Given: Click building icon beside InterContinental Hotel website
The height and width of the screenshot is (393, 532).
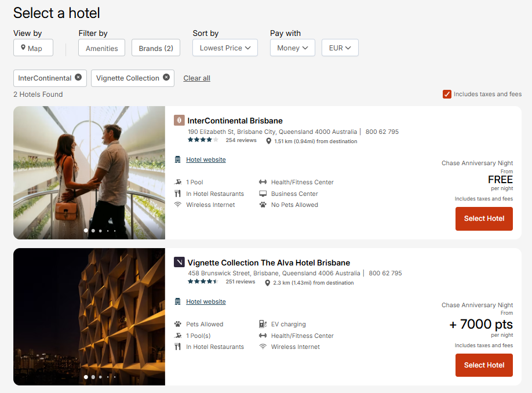Looking at the screenshot, I should 177,159.
